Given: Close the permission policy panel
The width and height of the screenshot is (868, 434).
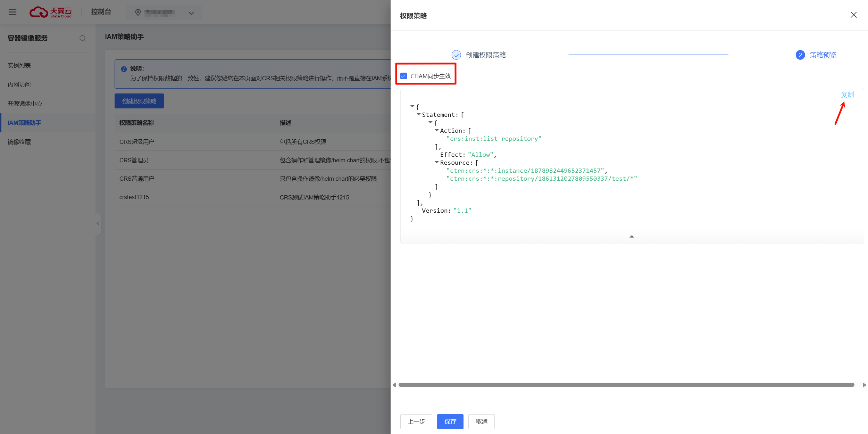Looking at the screenshot, I should click(x=853, y=15).
